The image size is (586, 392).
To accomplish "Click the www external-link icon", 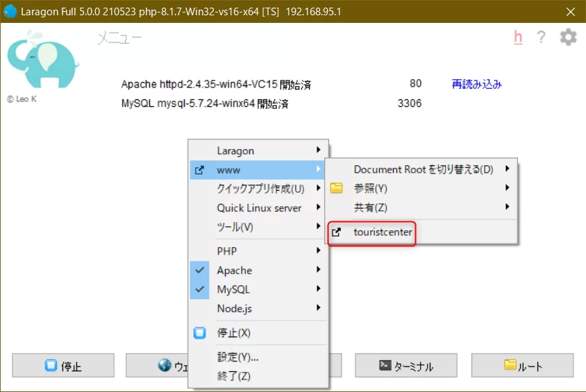I will pos(199,170).
